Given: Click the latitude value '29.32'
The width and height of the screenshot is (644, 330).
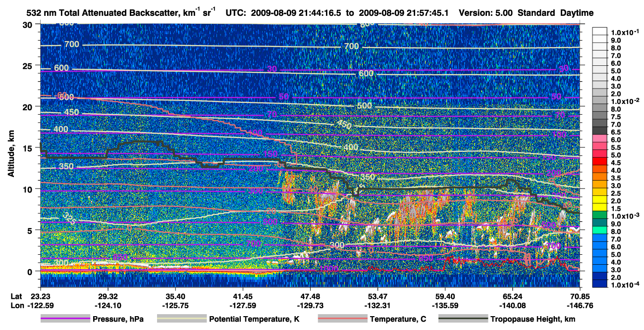Looking at the screenshot, I should coord(107,297).
